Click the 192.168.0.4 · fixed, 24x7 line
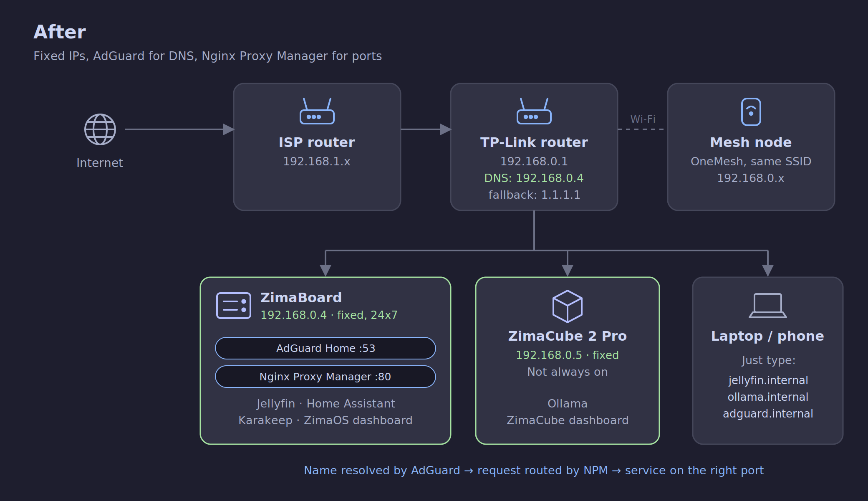 (329, 315)
